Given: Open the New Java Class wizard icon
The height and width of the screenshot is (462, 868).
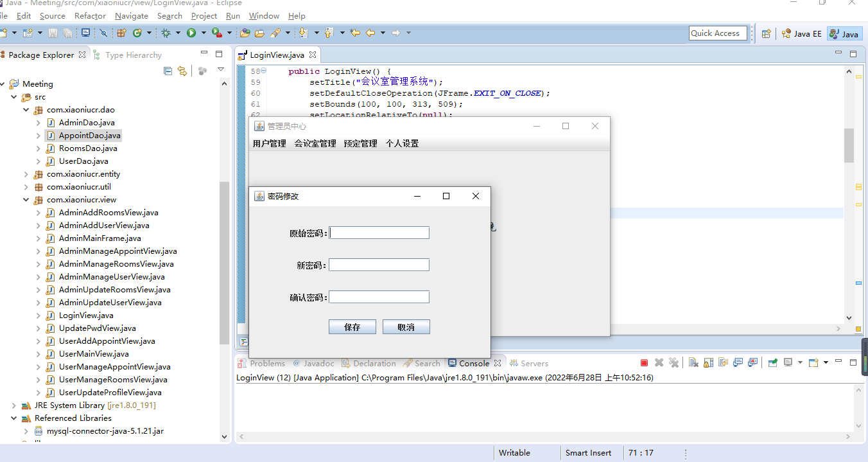Looking at the screenshot, I should click(x=137, y=33).
